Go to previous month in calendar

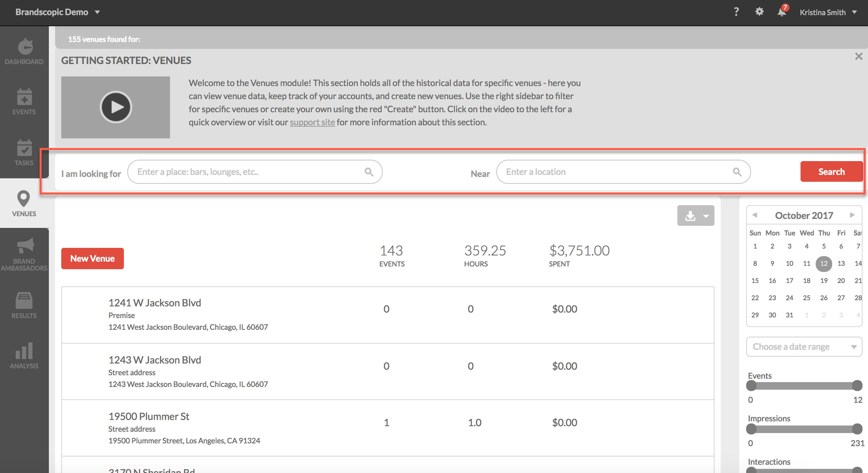(755, 215)
